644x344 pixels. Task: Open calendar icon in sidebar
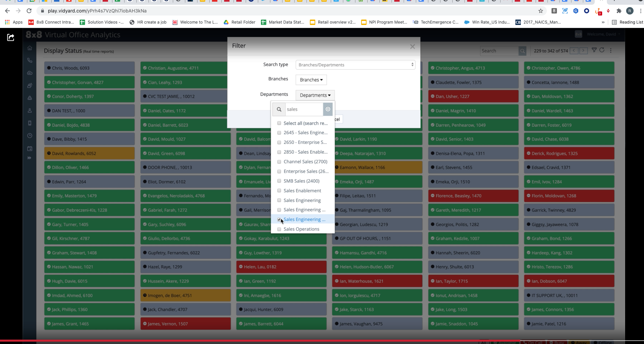(30, 148)
